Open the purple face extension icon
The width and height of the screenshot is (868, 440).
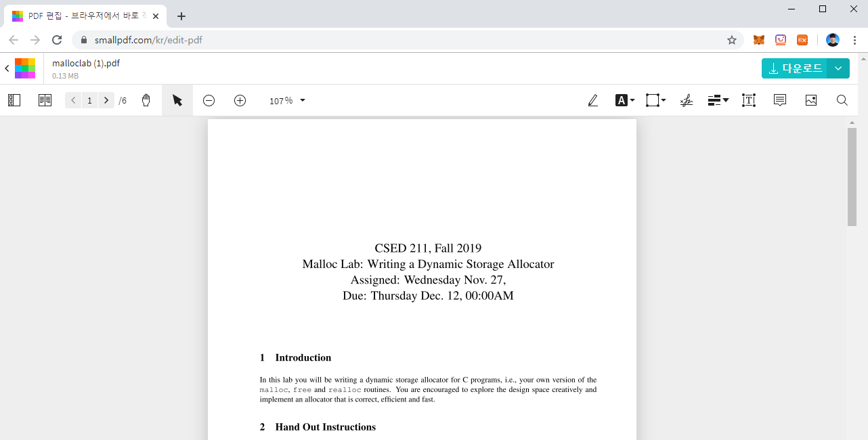click(x=781, y=40)
